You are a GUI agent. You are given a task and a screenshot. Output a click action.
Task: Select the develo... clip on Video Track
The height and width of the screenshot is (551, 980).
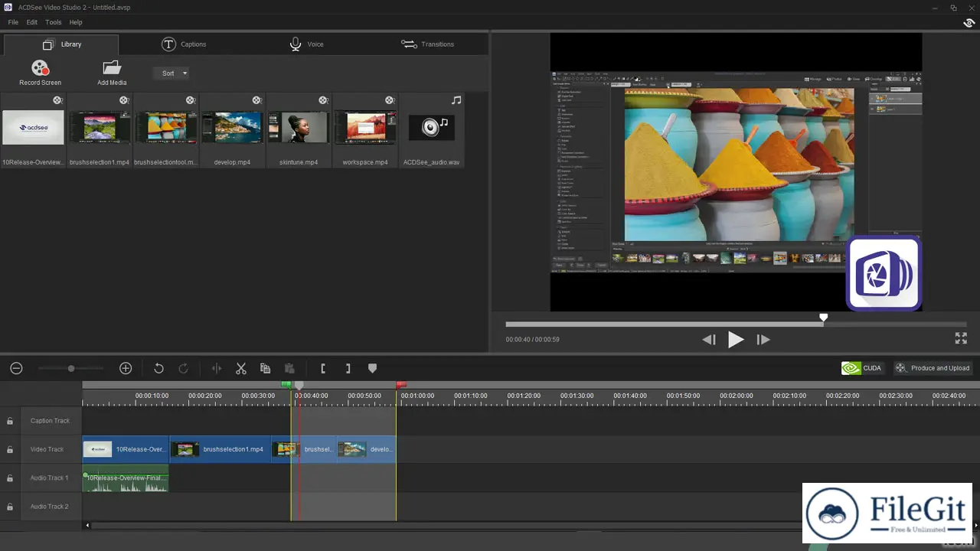click(x=367, y=449)
